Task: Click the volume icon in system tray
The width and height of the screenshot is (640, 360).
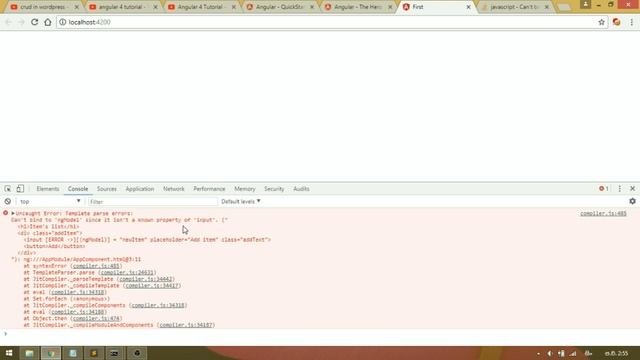Action: click(550, 353)
